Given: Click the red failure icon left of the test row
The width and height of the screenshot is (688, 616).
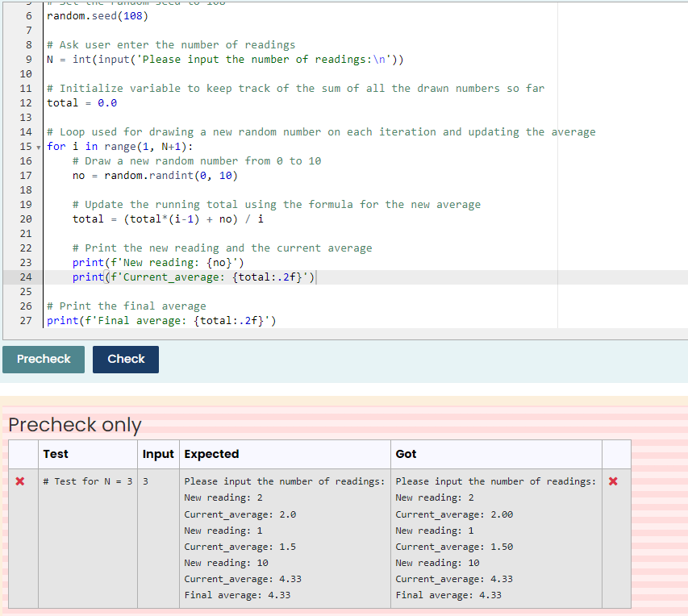Looking at the screenshot, I should (22, 481).
